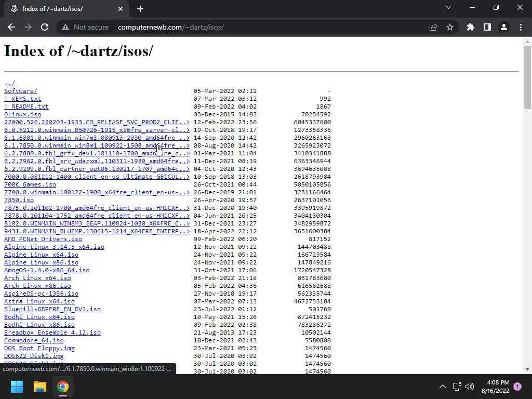
Task: Go back to the previous page
Action: click(11, 27)
